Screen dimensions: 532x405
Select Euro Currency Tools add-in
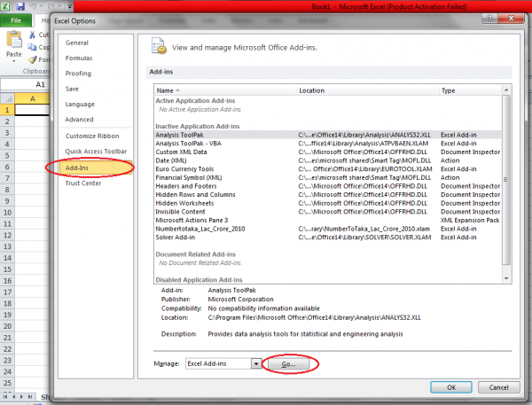[x=328, y=169]
